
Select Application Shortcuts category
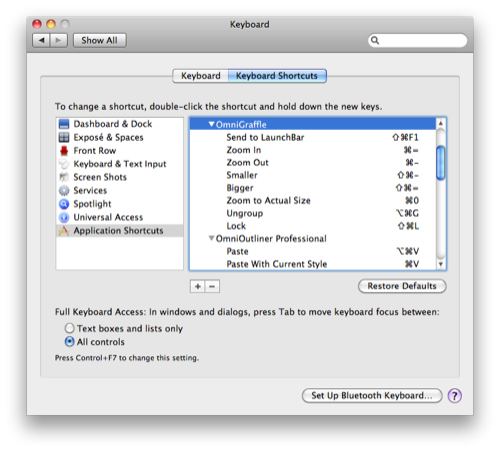point(120,231)
